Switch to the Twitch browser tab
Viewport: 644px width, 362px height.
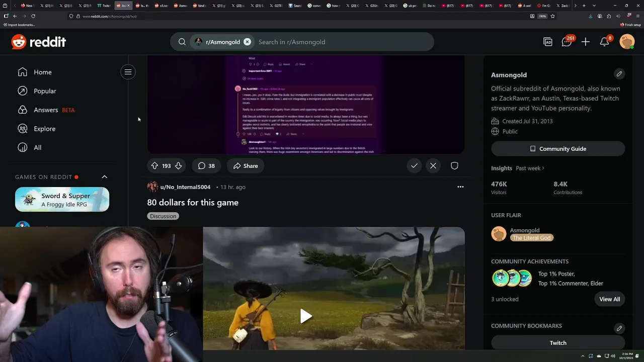(x=104, y=6)
